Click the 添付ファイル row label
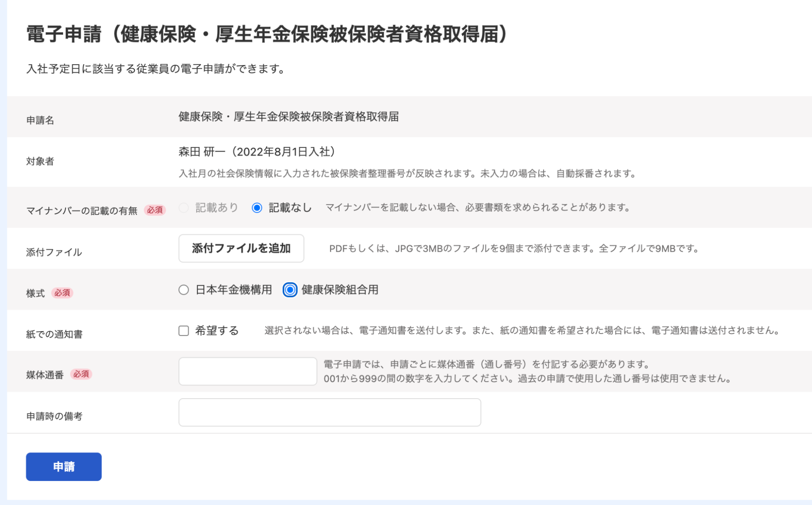This screenshot has width=812, height=505. [x=53, y=252]
